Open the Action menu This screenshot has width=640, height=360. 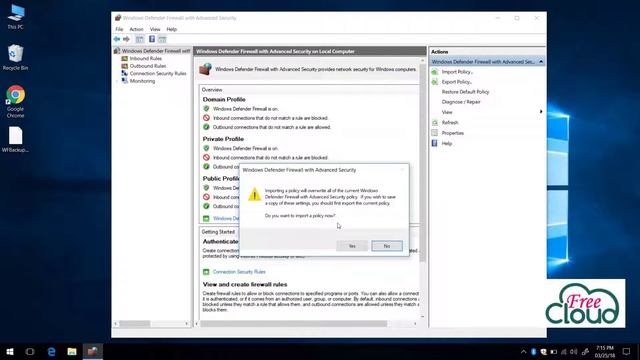coord(136,29)
